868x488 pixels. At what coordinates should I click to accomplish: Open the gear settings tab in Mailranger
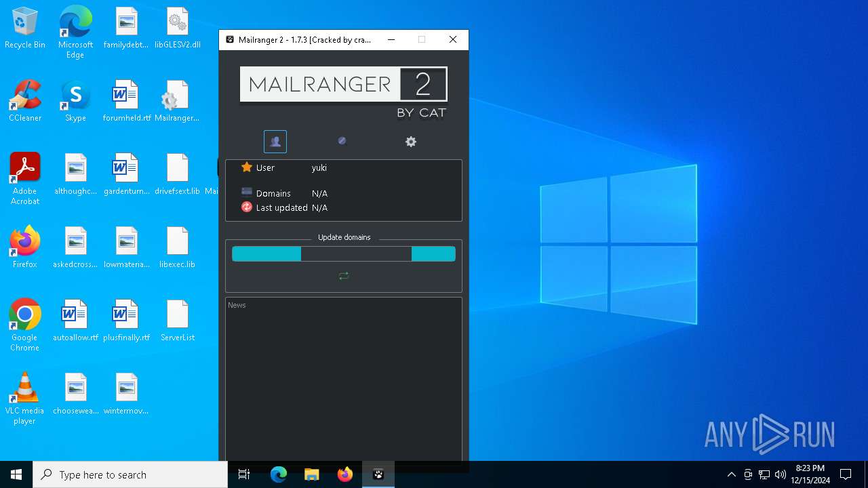[x=411, y=142]
